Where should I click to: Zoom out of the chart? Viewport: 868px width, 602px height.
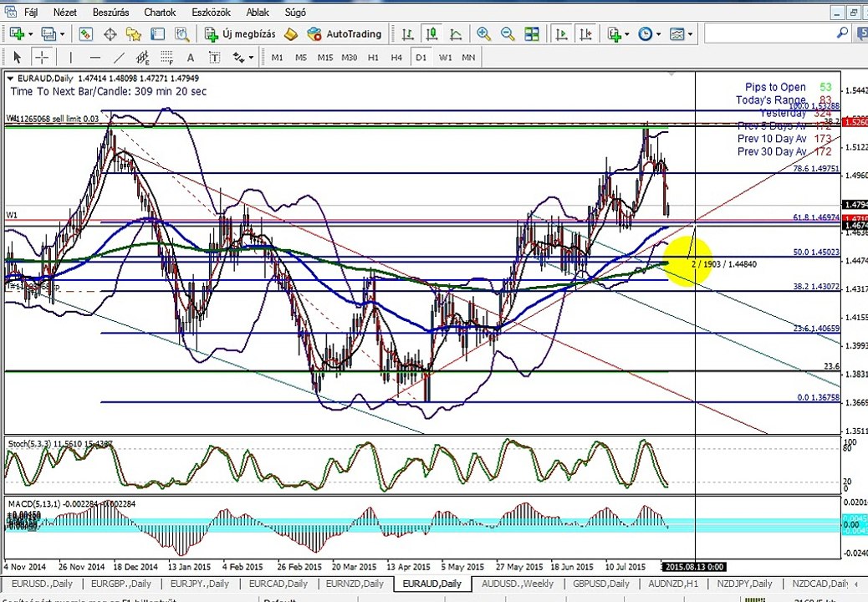pos(508,34)
